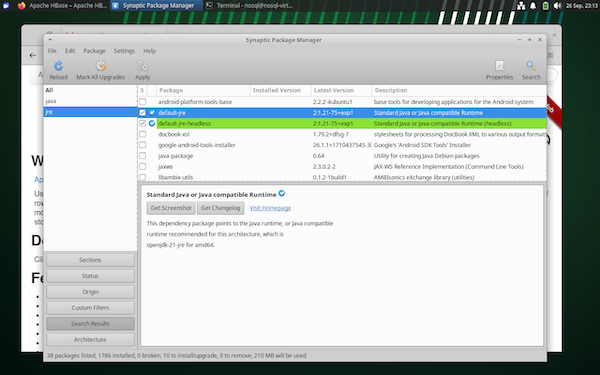Click the Get Changelog button
This screenshot has height=375, width=600.
(x=220, y=208)
